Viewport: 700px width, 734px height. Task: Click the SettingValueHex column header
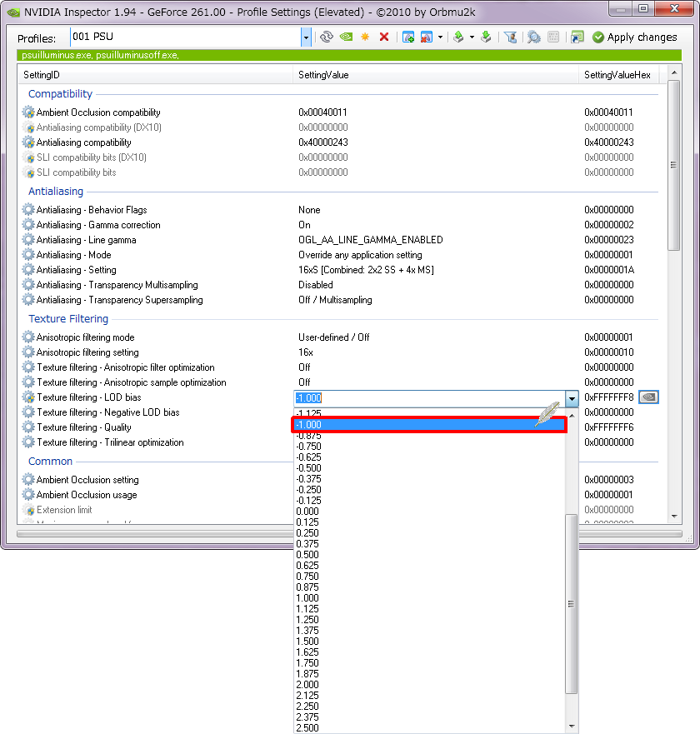(x=618, y=75)
